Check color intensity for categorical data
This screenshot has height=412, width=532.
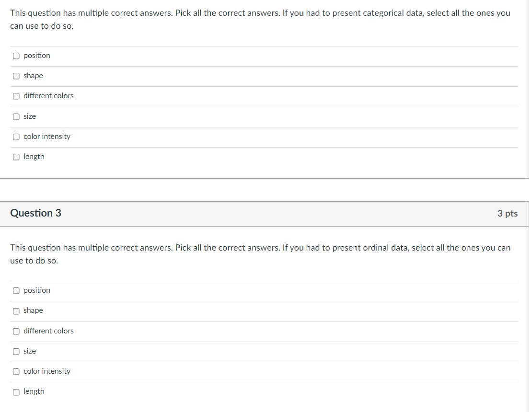(16, 137)
